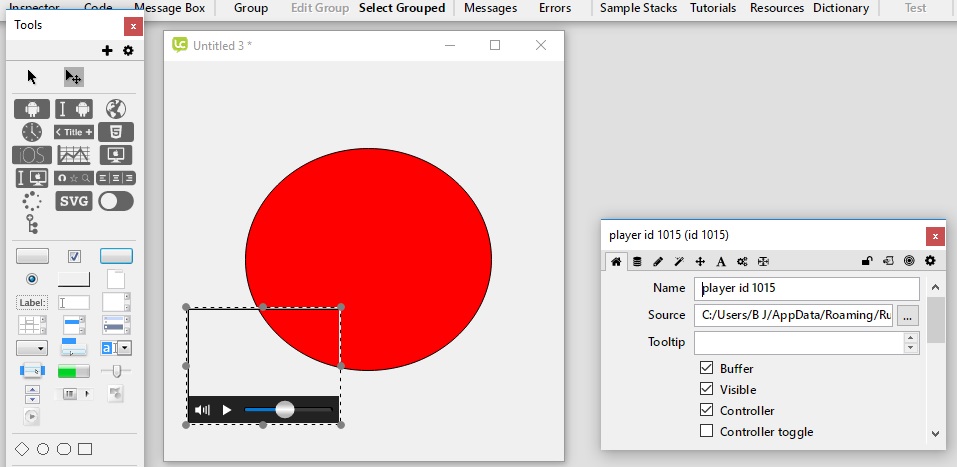
Task: Uncheck the Visible checkbox
Action: (707, 390)
